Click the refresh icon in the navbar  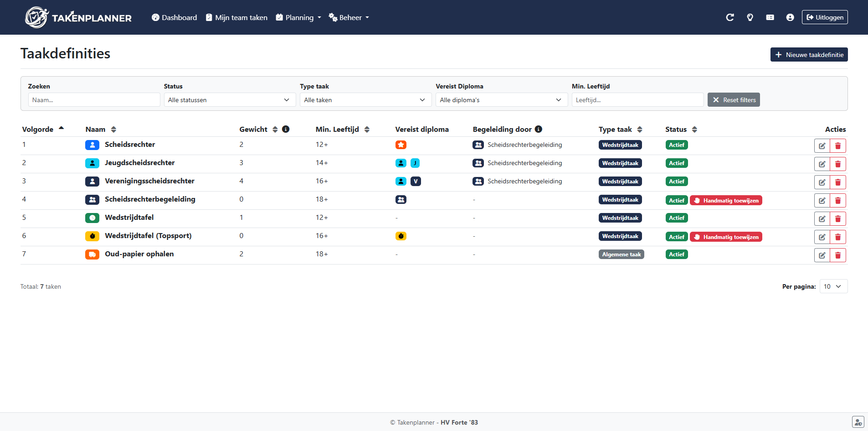[x=729, y=17]
